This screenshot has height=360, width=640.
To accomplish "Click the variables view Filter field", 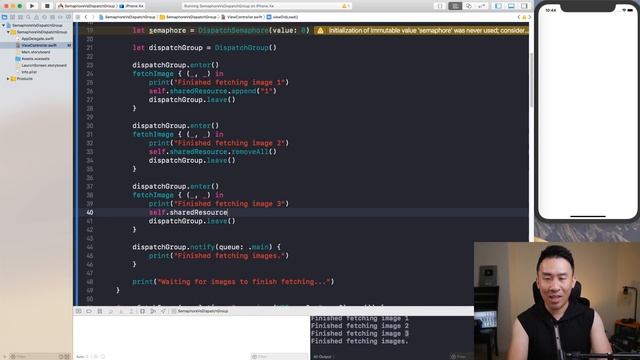I will pyautogui.click(x=279, y=357).
